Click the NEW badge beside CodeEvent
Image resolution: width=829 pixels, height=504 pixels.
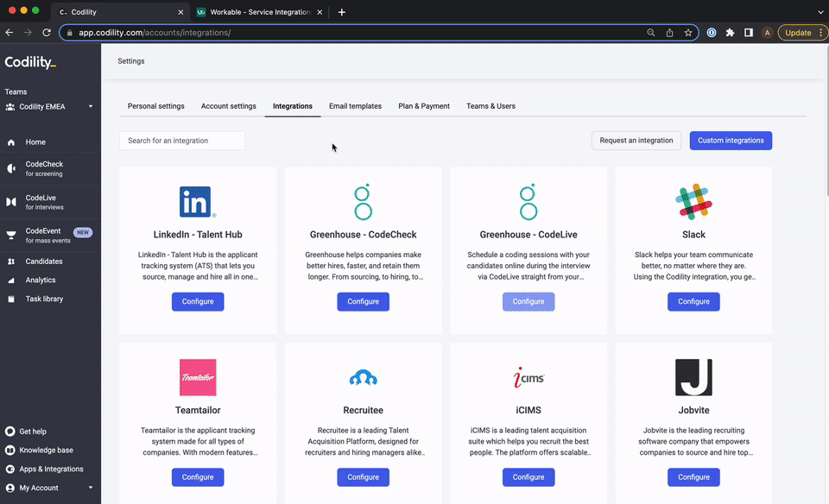pyautogui.click(x=83, y=232)
